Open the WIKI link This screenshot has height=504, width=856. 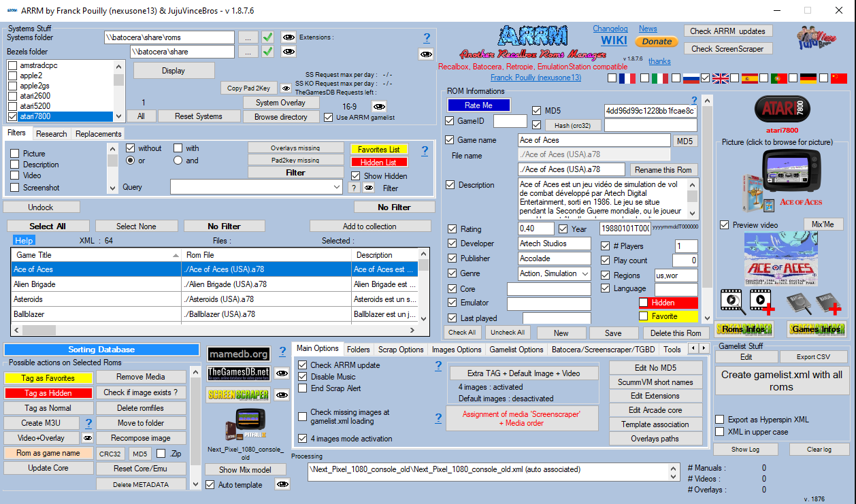point(613,41)
